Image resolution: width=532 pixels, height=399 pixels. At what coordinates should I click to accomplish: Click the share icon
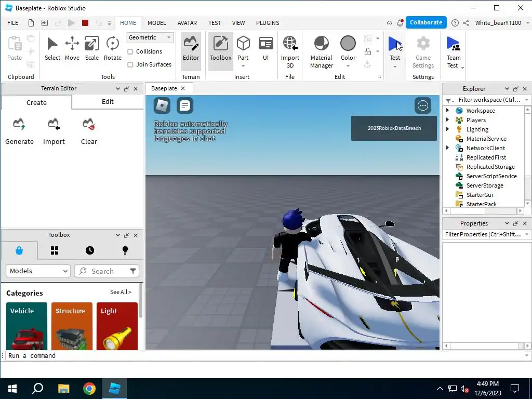pyautogui.click(x=466, y=23)
